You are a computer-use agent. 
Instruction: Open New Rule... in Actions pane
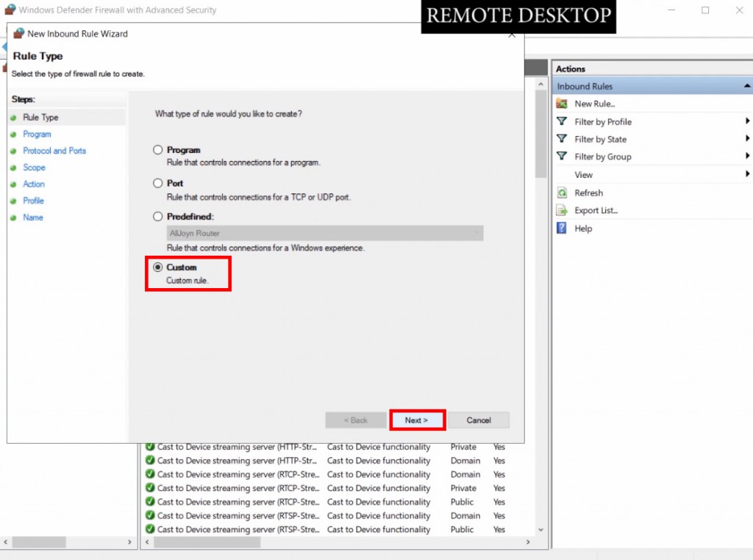[594, 104]
